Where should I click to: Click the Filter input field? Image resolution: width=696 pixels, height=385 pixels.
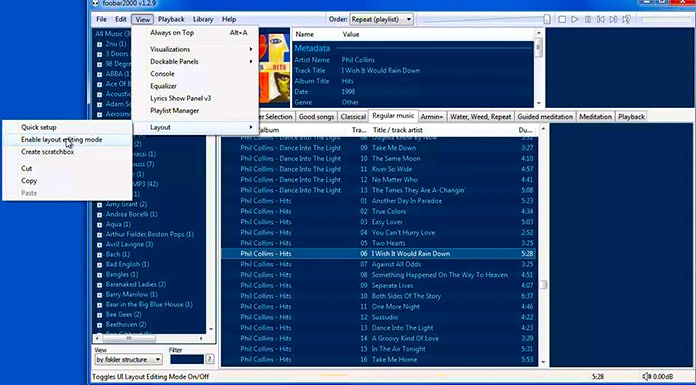click(187, 359)
